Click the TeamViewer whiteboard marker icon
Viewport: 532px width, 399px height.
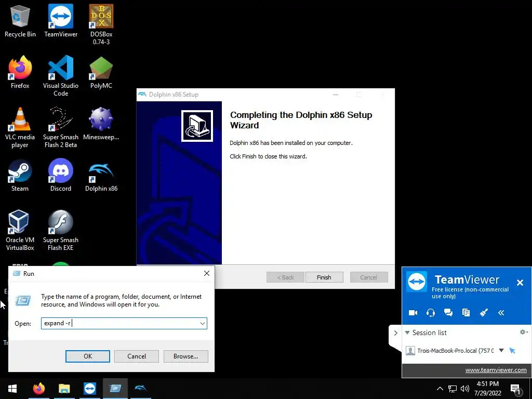coord(484,313)
